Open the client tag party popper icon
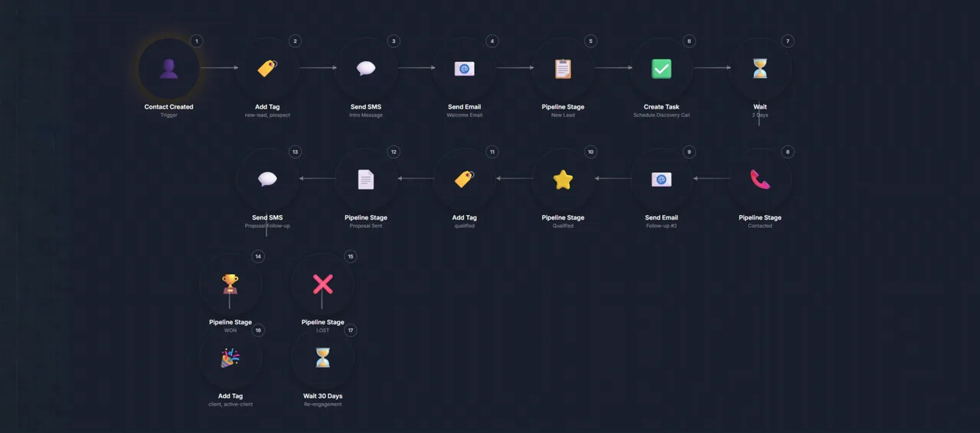The height and width of the screenshot is (433, 980). pyautogui.click(x=230, y=358)
